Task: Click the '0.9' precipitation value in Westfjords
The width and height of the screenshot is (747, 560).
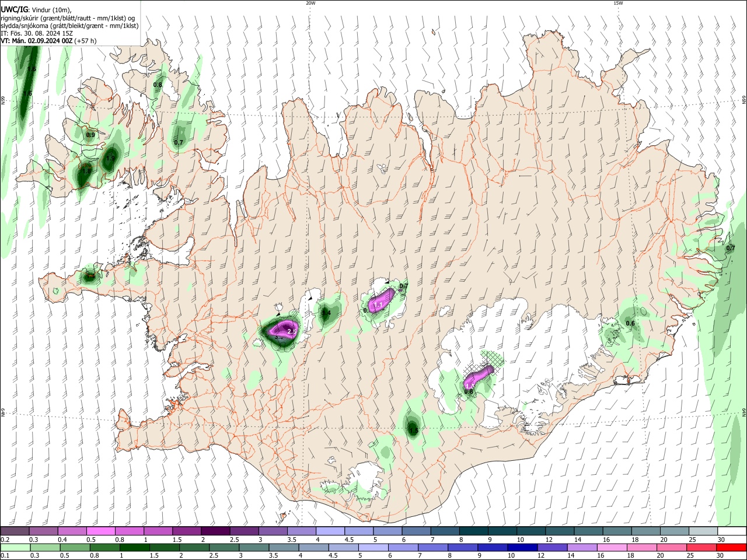Action: click(90, 135)
